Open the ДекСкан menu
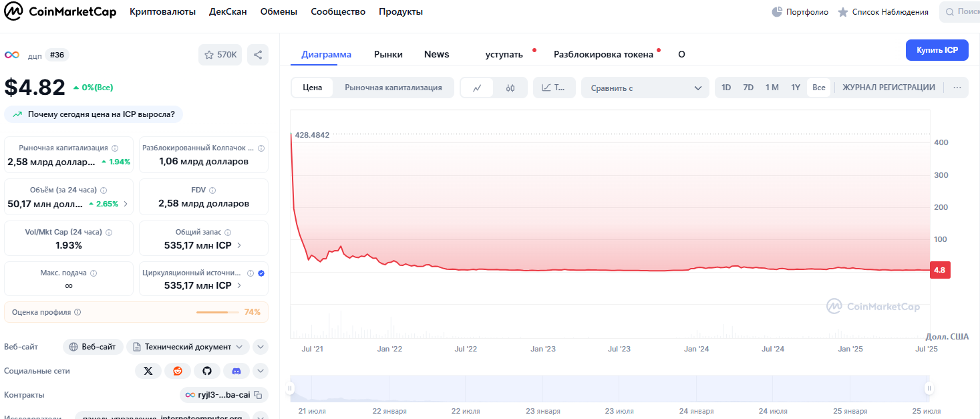This screenshot has height=419, width=980. pos(228,12)
